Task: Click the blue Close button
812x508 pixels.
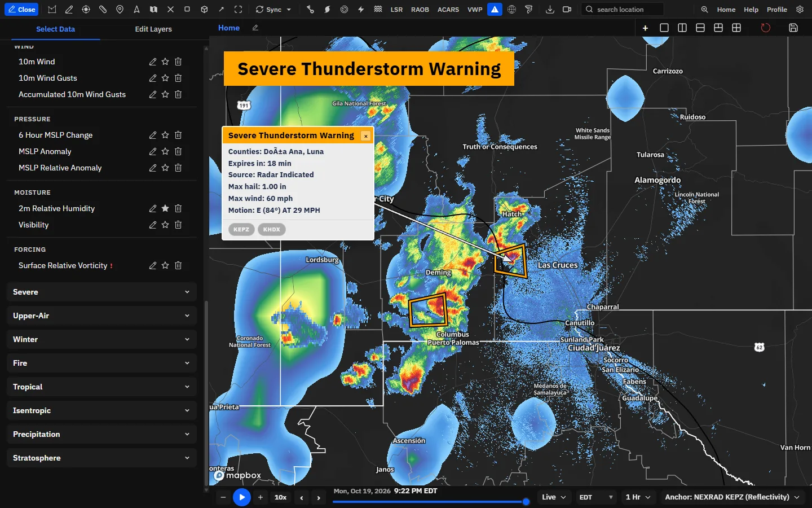Action: (21, 10)
